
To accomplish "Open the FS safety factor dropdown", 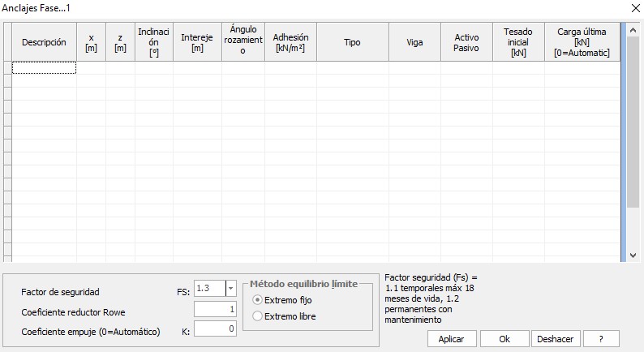I will [230, 289].
